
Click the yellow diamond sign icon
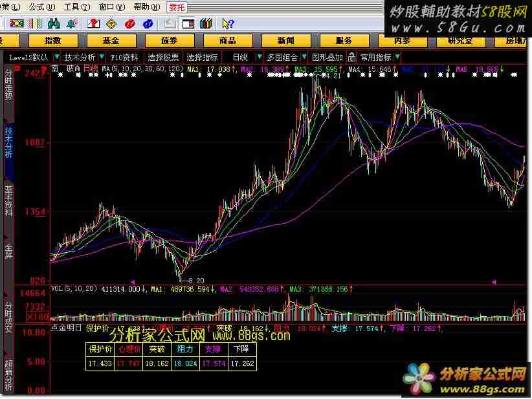click(111, 24)
